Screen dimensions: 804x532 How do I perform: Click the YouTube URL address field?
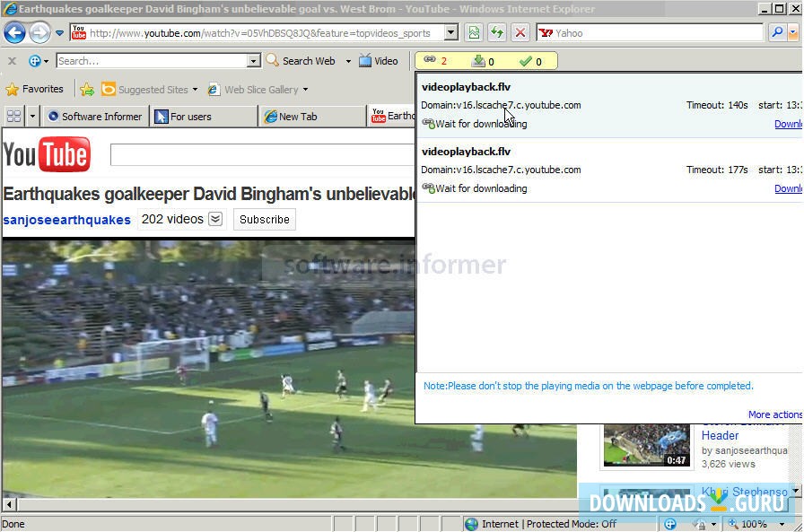tap(259, 33)
